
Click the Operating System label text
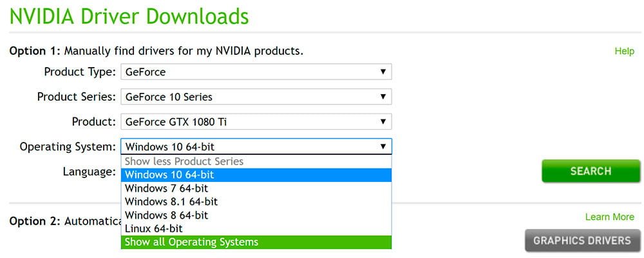(x=68, y=146)
